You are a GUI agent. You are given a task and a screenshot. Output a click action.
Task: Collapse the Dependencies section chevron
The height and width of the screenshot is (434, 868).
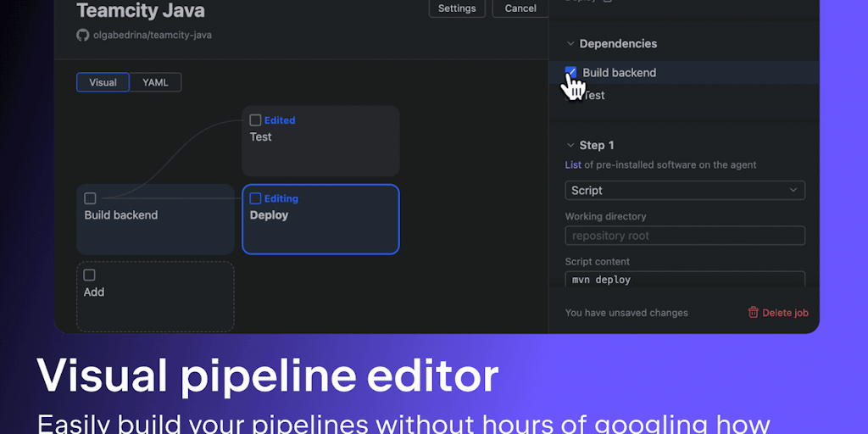[570, 44]
